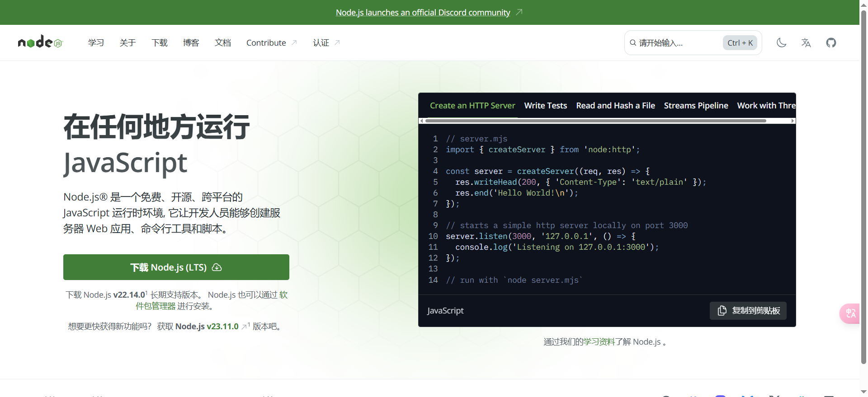This screenshot has width=868, height=397.
Task: Click the version text v22.14.0
Action: tap(129, 295)
